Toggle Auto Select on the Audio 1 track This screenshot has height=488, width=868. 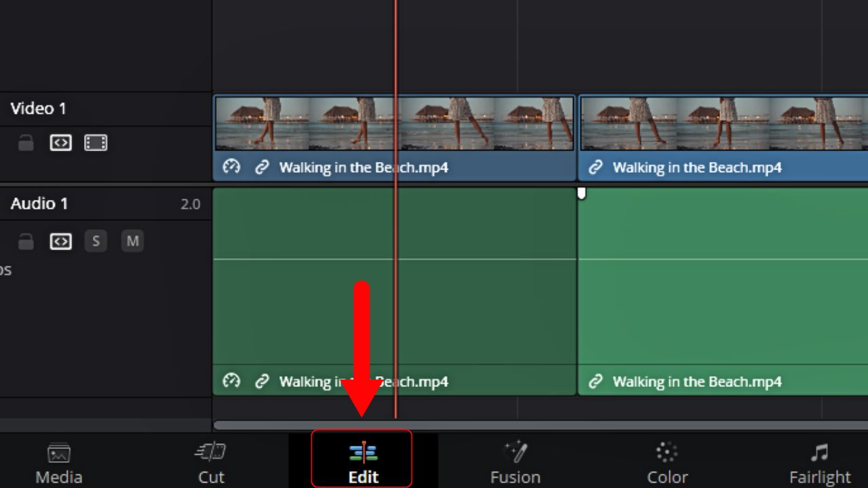tap(60, 241)
